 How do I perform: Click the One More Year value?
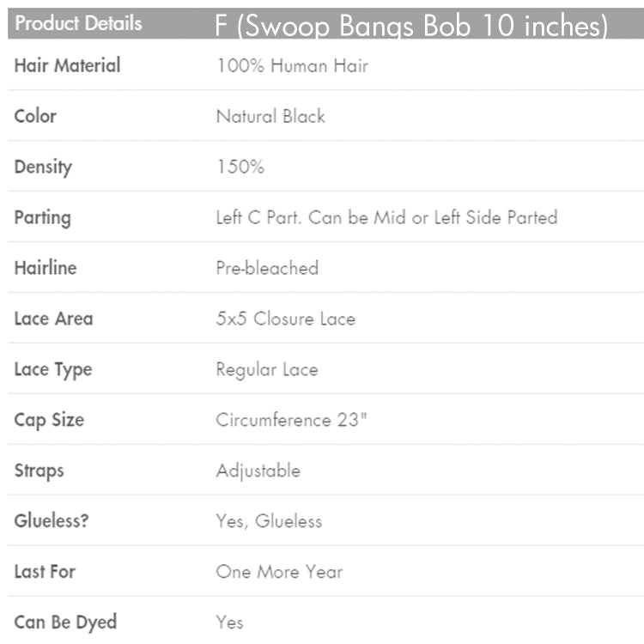(x=279, y=572)
